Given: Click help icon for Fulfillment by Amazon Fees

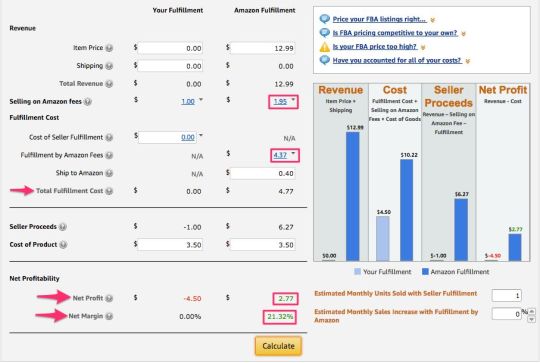Looking at the screenshot, I should point(109,155).
